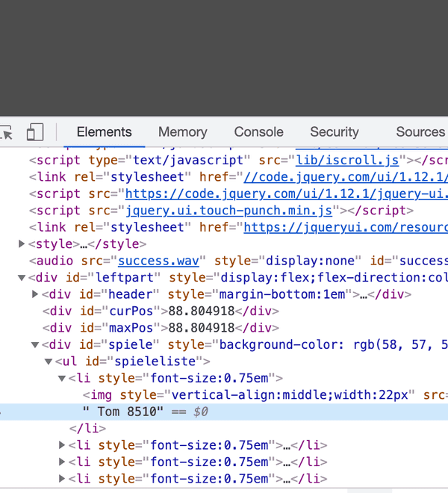
Task: Expand the collapsed style element
Action: [x=22, y=244]
